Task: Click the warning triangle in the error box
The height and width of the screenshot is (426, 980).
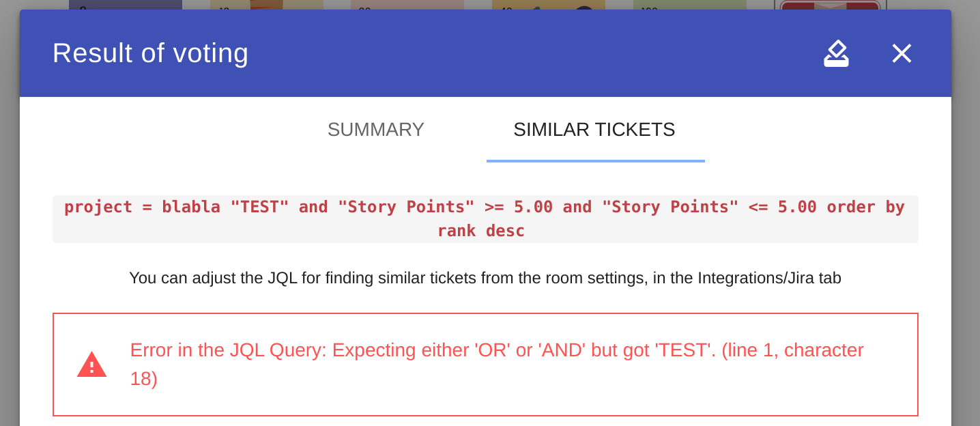Action: click(x=91, y=364)
